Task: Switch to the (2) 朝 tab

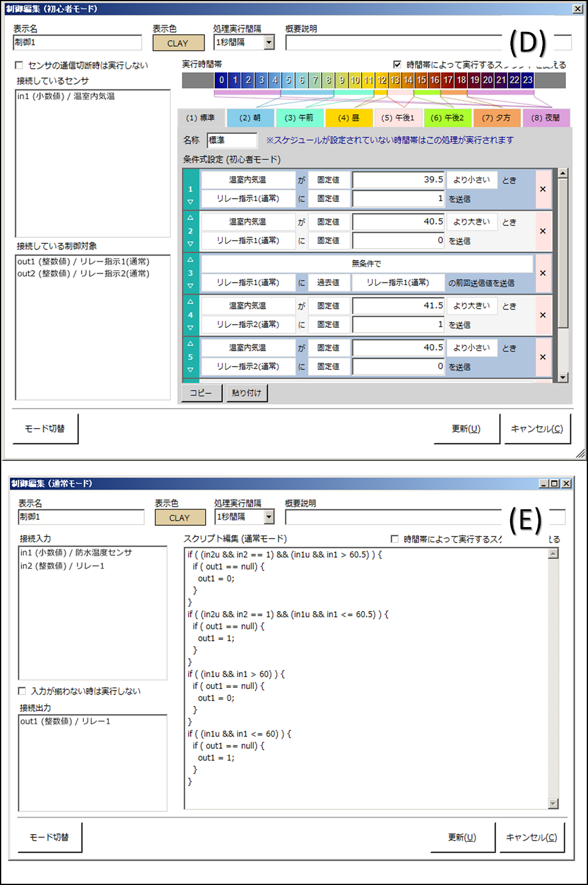Action: click(x=250, y=118)
